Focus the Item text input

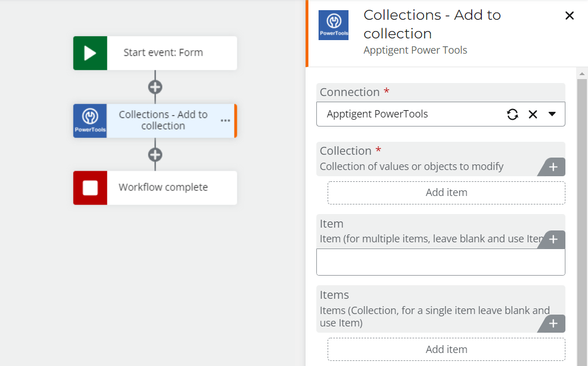tap(441, 262)
